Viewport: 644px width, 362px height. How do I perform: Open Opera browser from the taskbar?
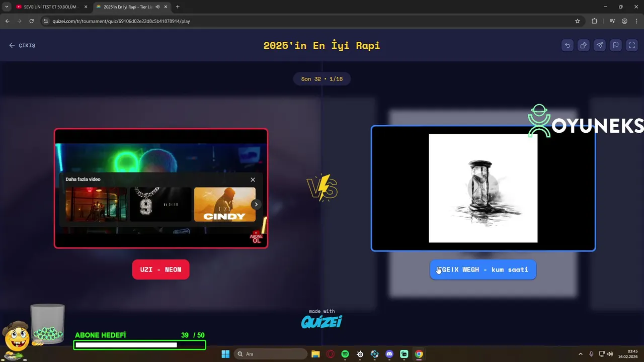[x=331, y=354]
